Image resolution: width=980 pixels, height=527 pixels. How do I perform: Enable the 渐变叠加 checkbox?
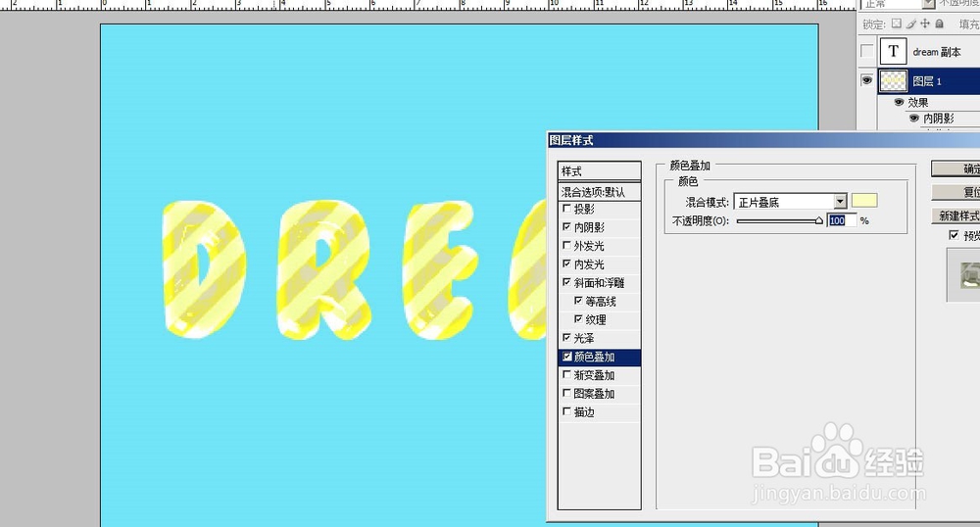(x=566, y=374)
